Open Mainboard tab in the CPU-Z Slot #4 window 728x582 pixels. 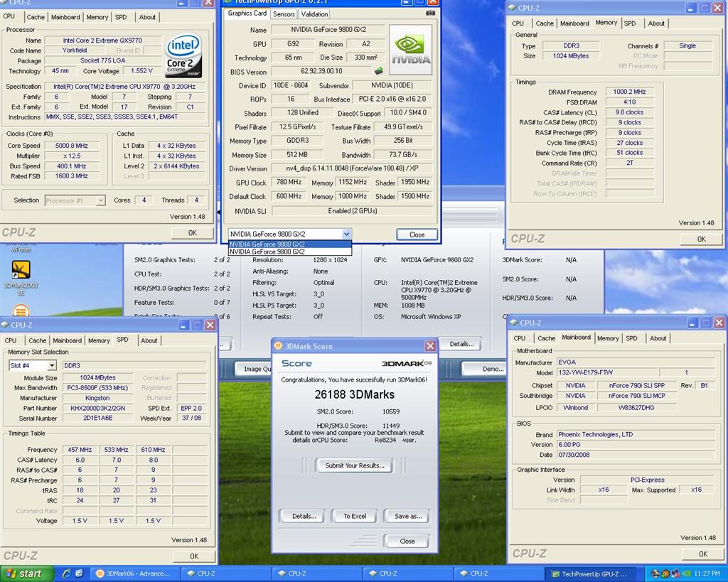coord(67,340)
